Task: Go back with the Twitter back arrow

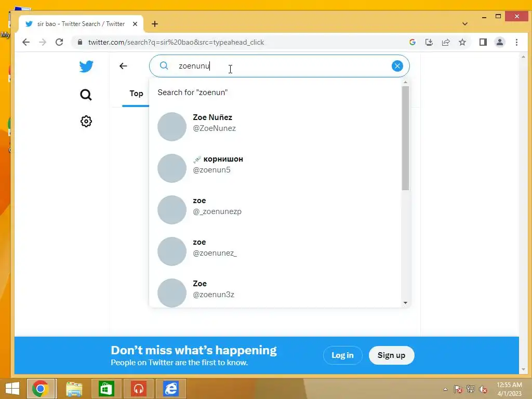Action: pos(123,66)
